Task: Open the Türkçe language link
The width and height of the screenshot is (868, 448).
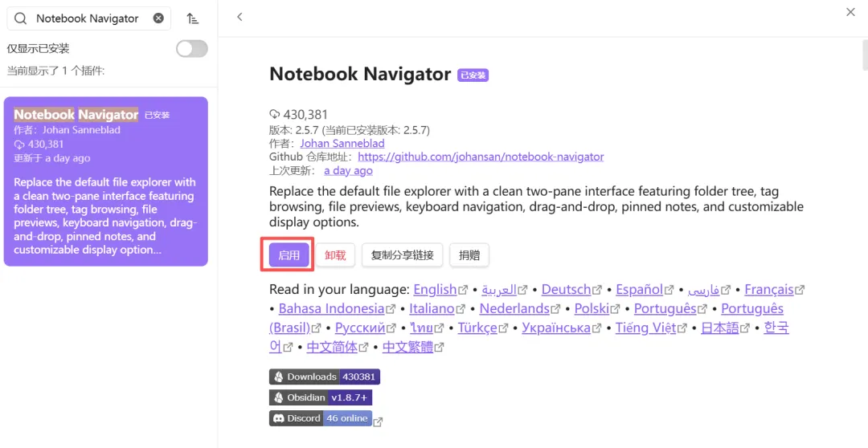Action: [x=477, y=328]
